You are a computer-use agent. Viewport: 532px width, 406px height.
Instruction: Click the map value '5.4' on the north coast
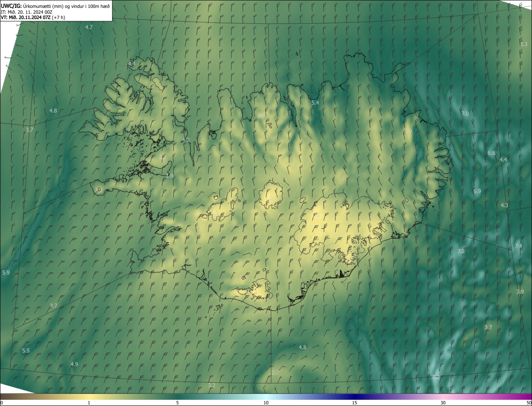click(x=315, y=103)
